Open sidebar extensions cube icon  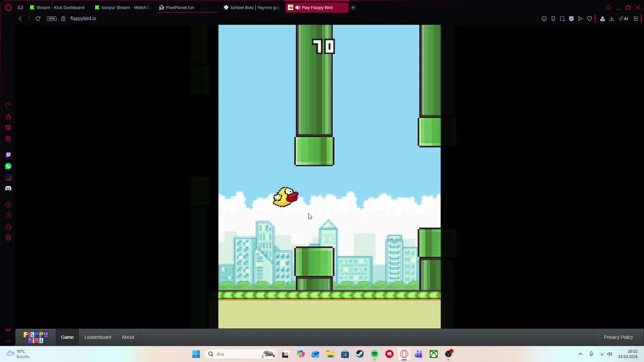point(8,227)
